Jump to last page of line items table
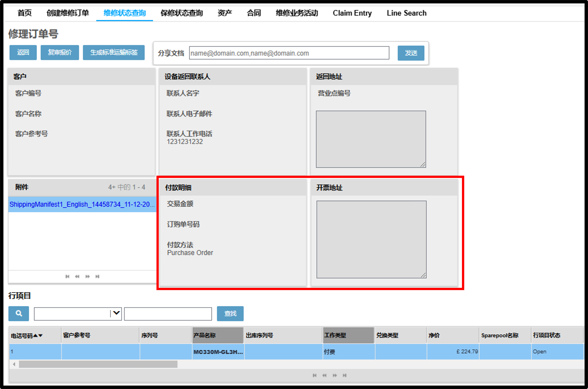 click(345, 375)
